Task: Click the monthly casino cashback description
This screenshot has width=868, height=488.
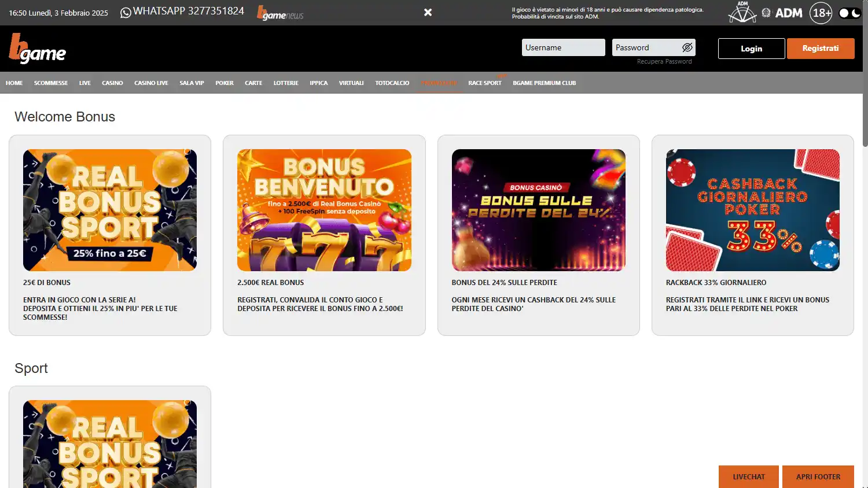Action: click(534, 304)
